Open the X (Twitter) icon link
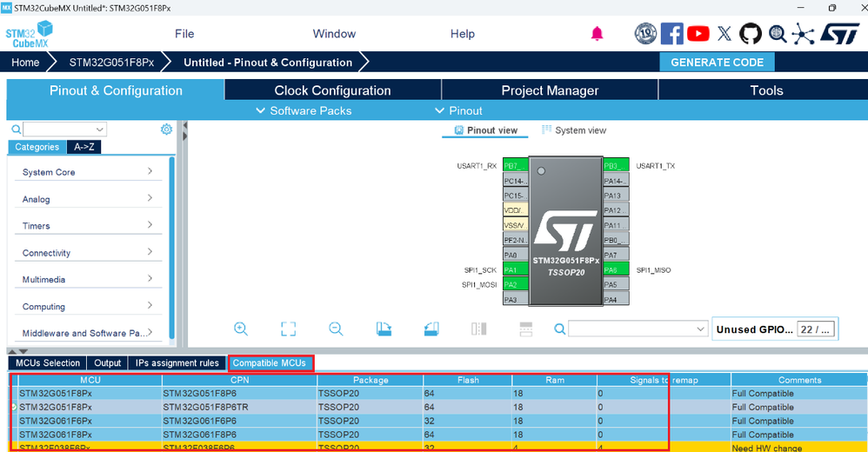Screen dimensions: 868x452 click(724, 34)
